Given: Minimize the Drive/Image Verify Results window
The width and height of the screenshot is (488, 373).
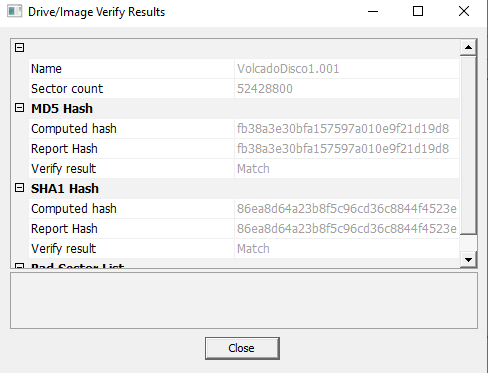Looking at the screenshot, I should [x=373, y=11].
